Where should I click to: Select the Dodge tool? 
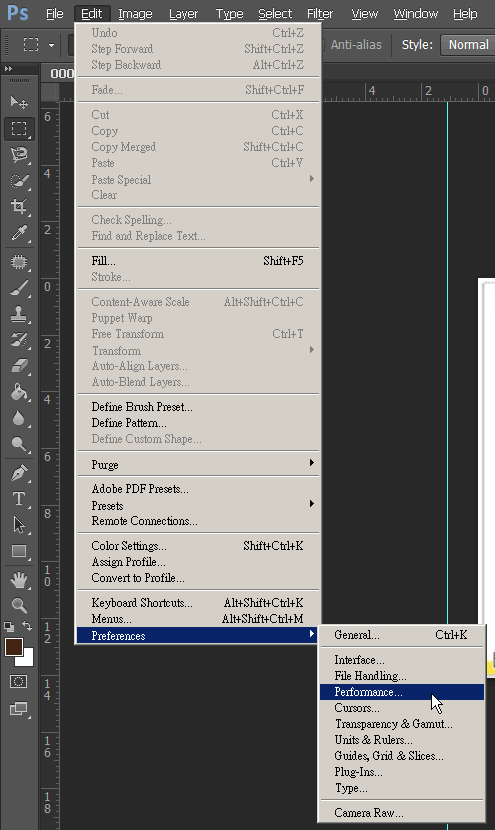[19, 444]
